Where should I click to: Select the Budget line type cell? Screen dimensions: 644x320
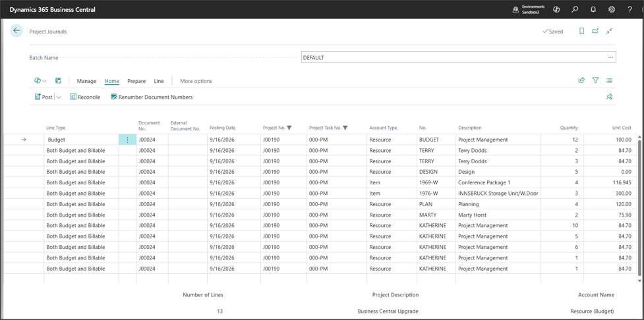[x=81, y=140]
